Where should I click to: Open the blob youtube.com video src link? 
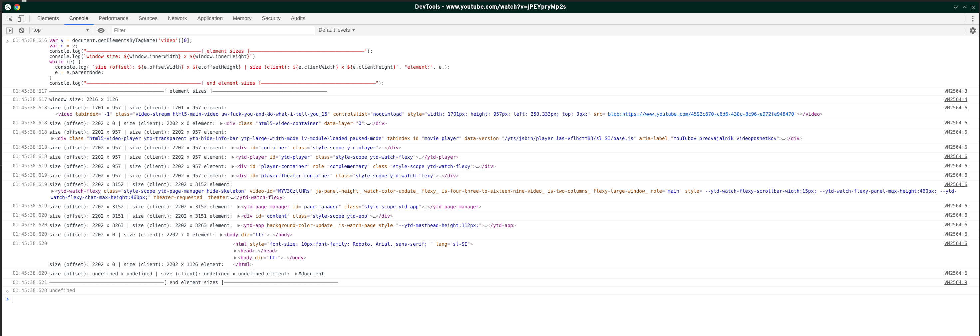coord(701,114)
